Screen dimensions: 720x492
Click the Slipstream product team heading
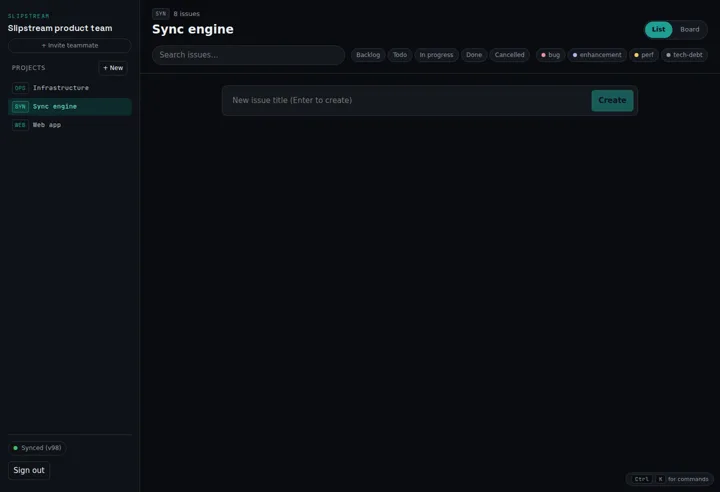click(60, 28)
